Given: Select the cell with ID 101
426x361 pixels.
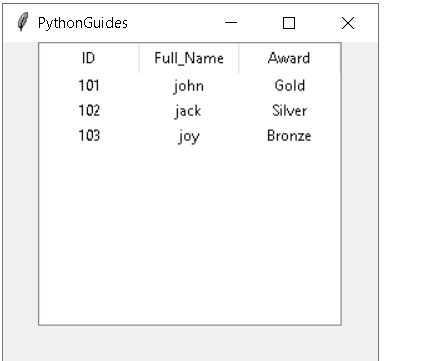Looking at the screenshot, I should coord(89,86).
